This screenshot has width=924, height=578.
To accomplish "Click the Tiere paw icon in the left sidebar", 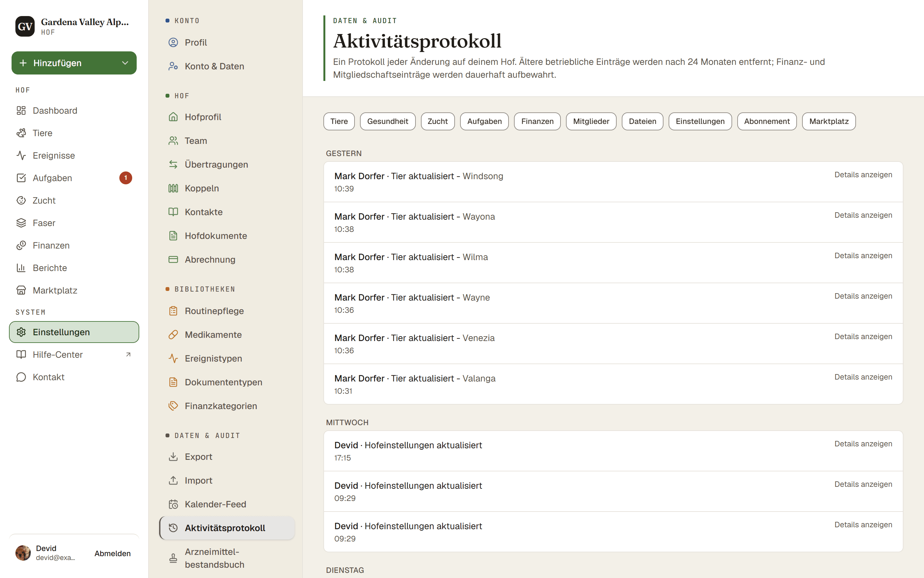I will (21, 133).
